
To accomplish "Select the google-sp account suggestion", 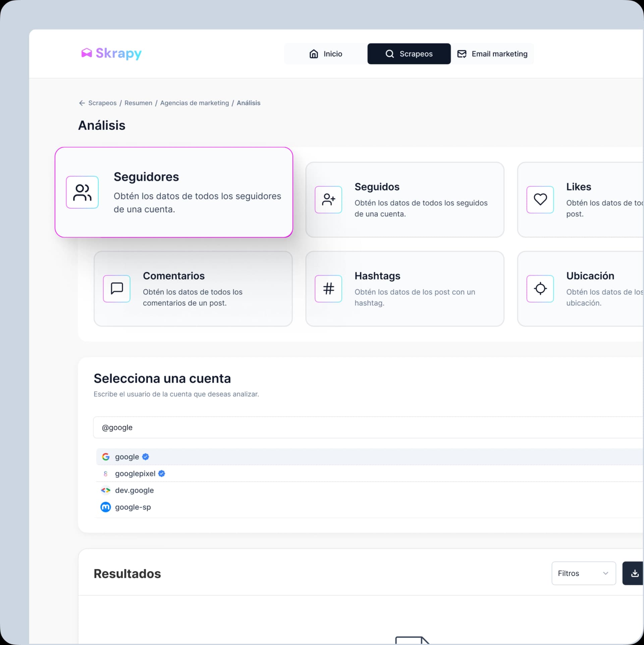I will coord(133,507).
